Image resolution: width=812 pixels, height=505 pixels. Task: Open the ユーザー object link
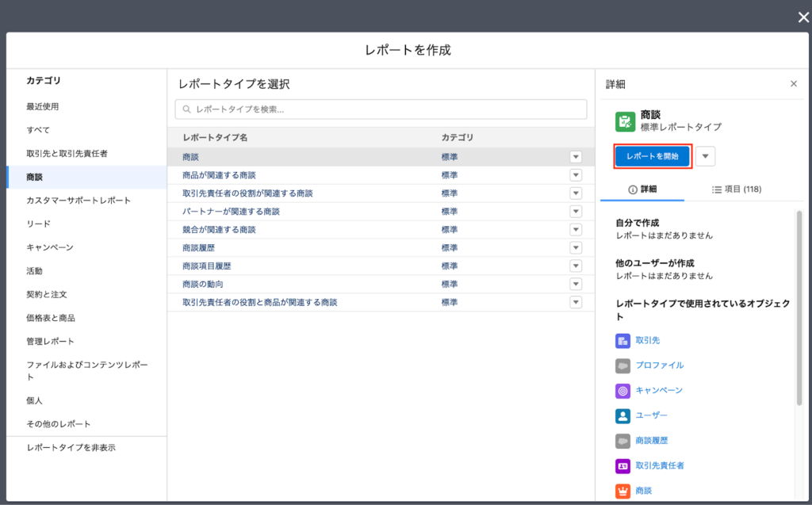[652, 415]
